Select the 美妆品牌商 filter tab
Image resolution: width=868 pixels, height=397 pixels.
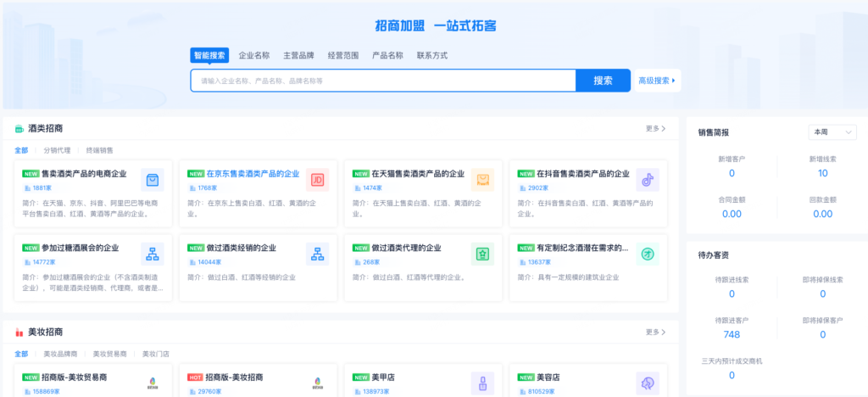click(60, 354)
